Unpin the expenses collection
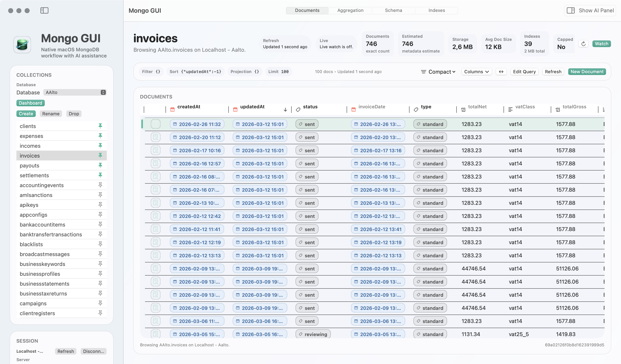 100,136
